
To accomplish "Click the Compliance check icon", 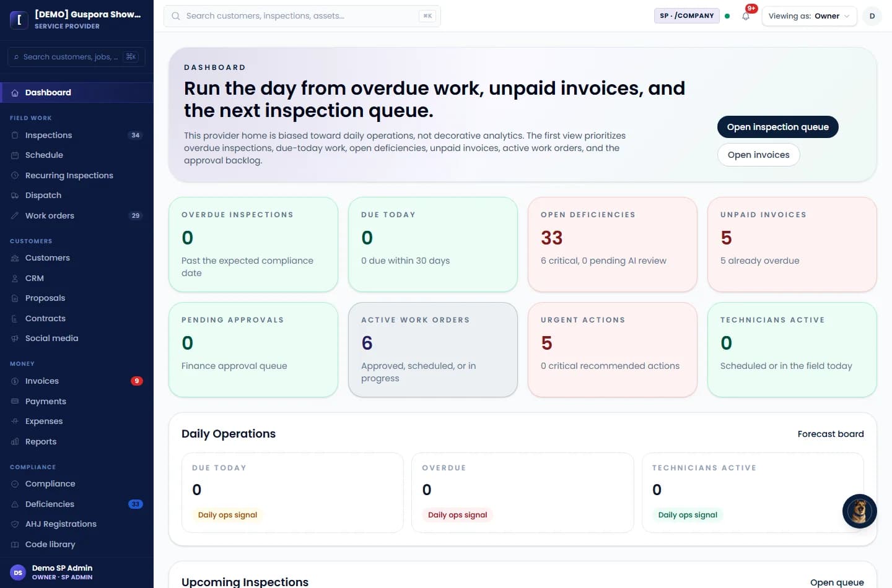I will 15,484.
